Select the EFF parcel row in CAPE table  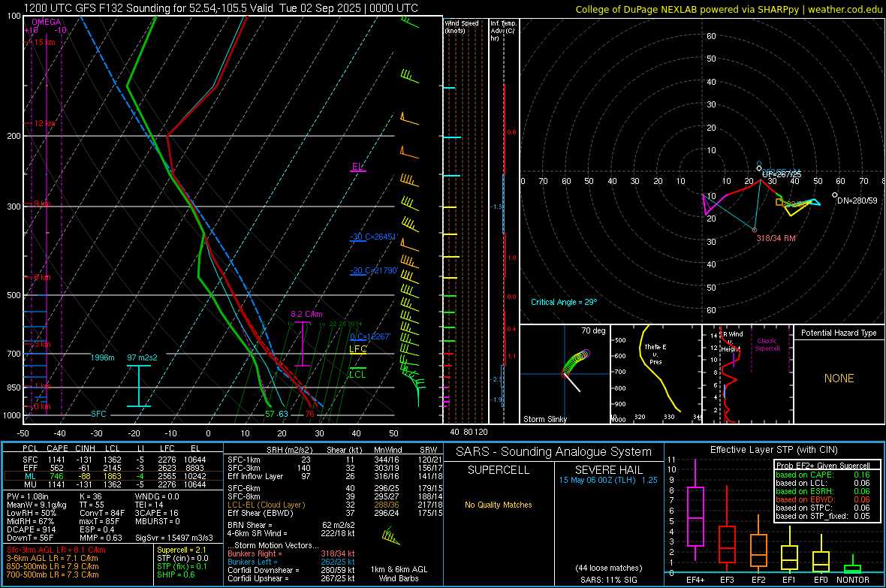click(x=113, y=468)
